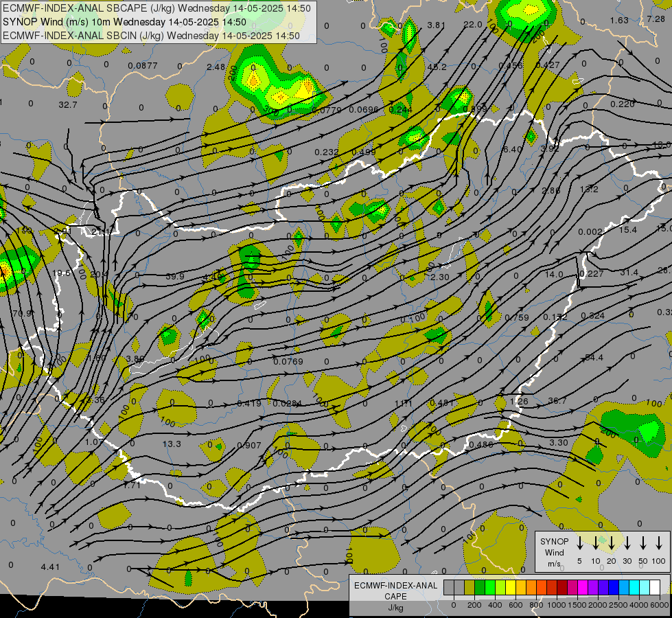Click the map value 0.0877
Image resolution: width=672 pixels, height=618 pixels.
coord(143,66)
